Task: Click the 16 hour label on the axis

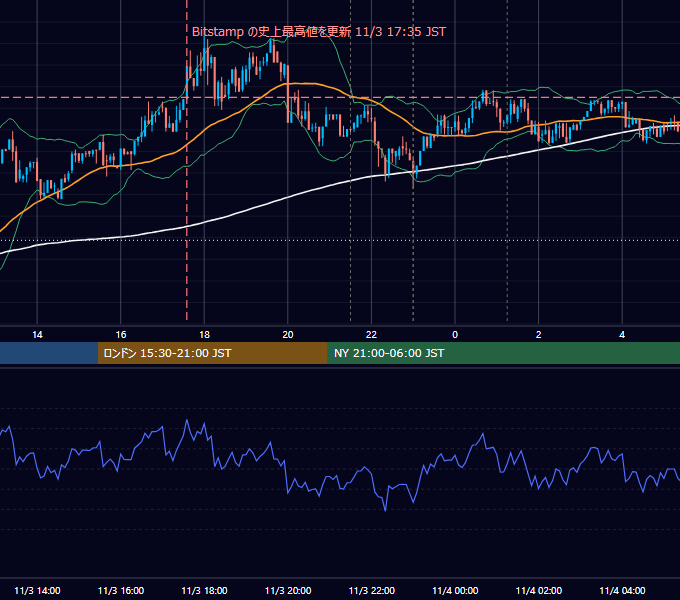Action: [x=121, y=335]
